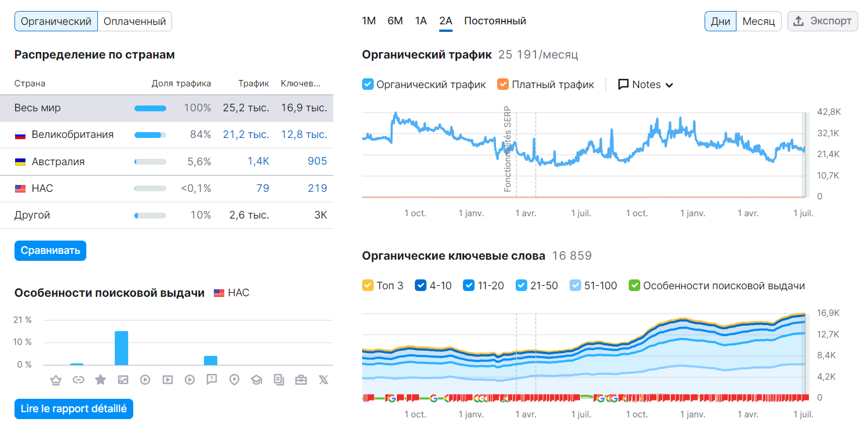The image size is (868, 422).
Task: Click the image pack SERP feature icon
Action: click(x=123, y=380)
